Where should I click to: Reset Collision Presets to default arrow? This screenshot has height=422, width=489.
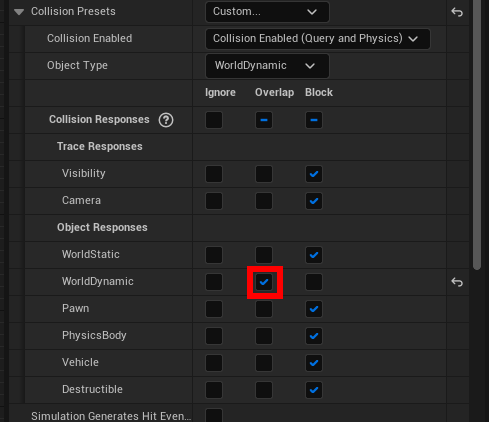point(457,12)
